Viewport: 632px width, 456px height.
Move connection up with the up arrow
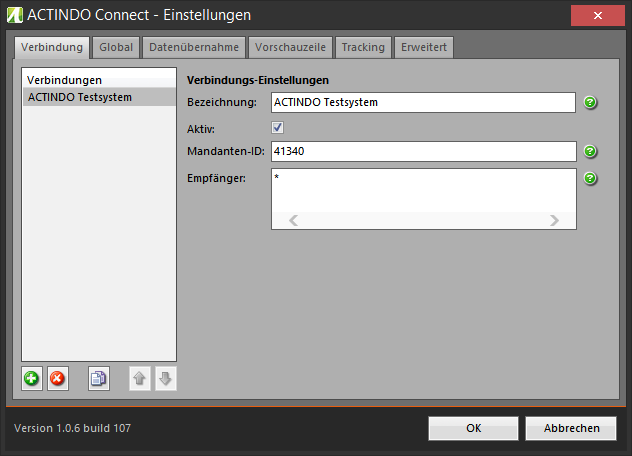point(139,379)
